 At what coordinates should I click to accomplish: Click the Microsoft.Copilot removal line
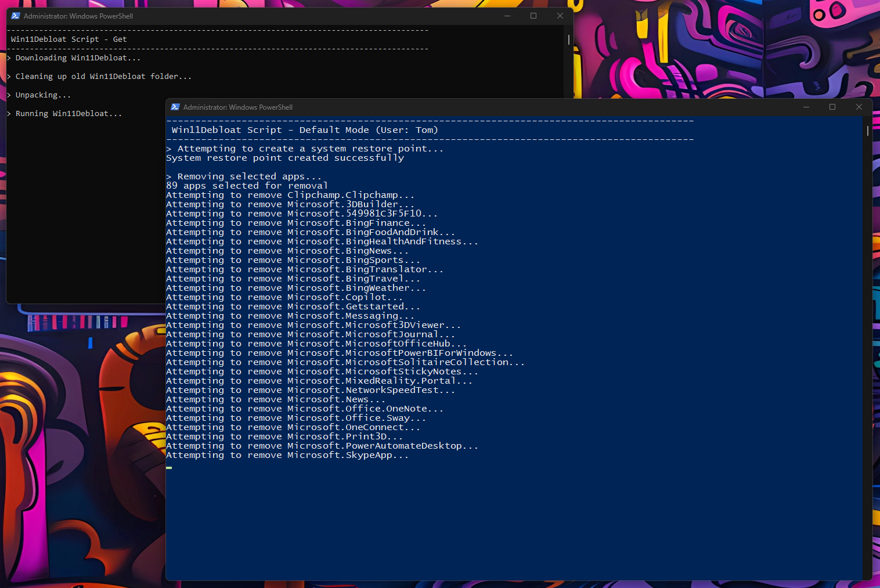tap(284, 297)
